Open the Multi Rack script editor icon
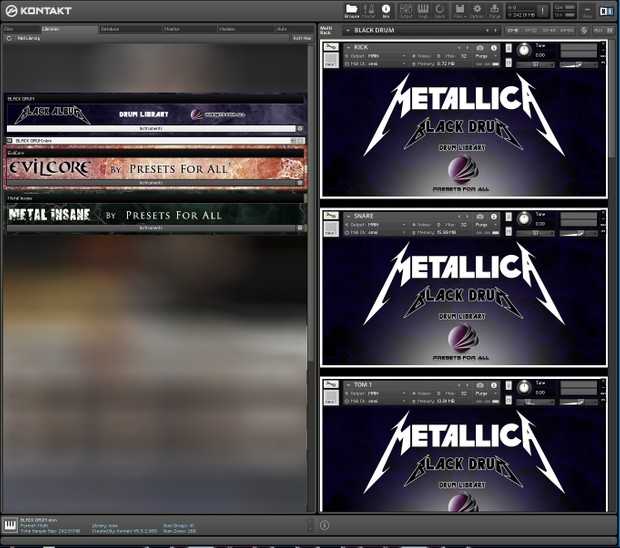The height and width of the screenshot is (548, 620). (x=584, y=30)
